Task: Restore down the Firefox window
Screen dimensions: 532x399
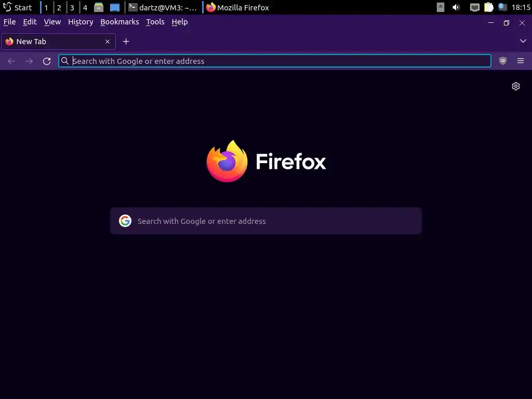Action: coord(507,23)
